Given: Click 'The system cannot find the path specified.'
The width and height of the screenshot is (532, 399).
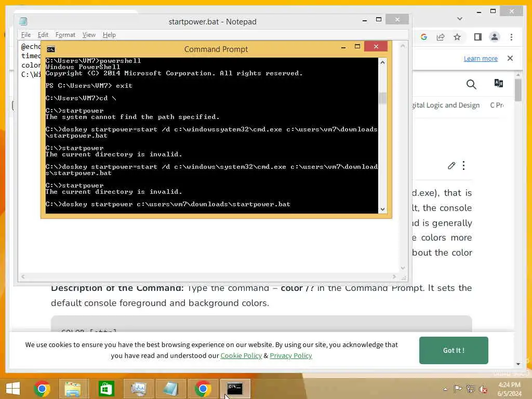Looking at the screenshot, I should 132,117.
